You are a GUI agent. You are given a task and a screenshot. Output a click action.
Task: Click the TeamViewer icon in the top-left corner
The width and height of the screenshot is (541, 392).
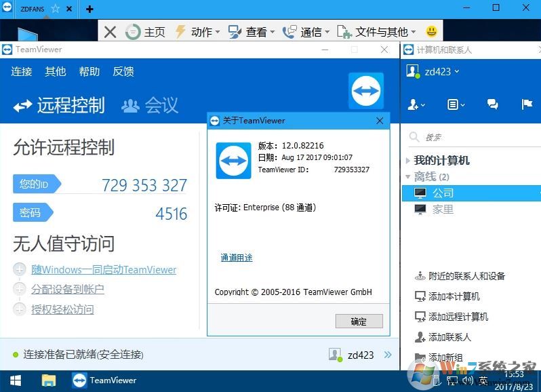(x=7, y=8)
